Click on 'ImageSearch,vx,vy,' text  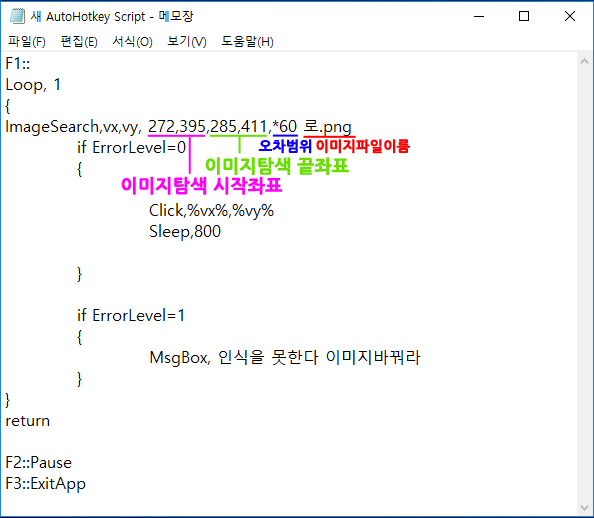point(73,127)
